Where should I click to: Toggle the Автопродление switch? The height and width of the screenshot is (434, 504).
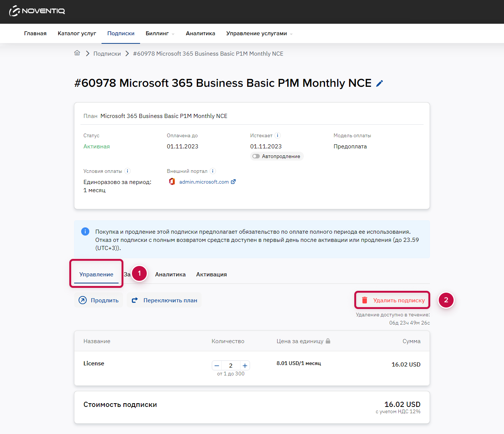[x=256, y=156]
